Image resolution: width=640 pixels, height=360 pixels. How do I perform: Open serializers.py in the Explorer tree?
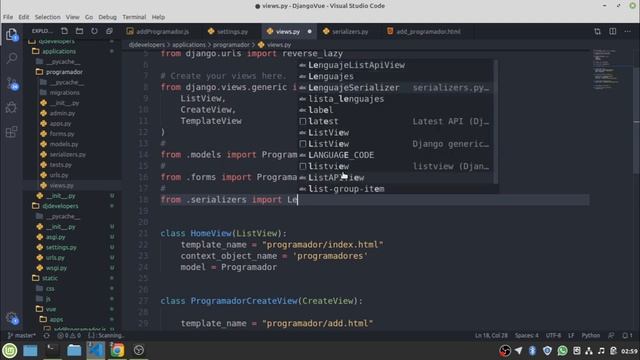tap(67, 155)
